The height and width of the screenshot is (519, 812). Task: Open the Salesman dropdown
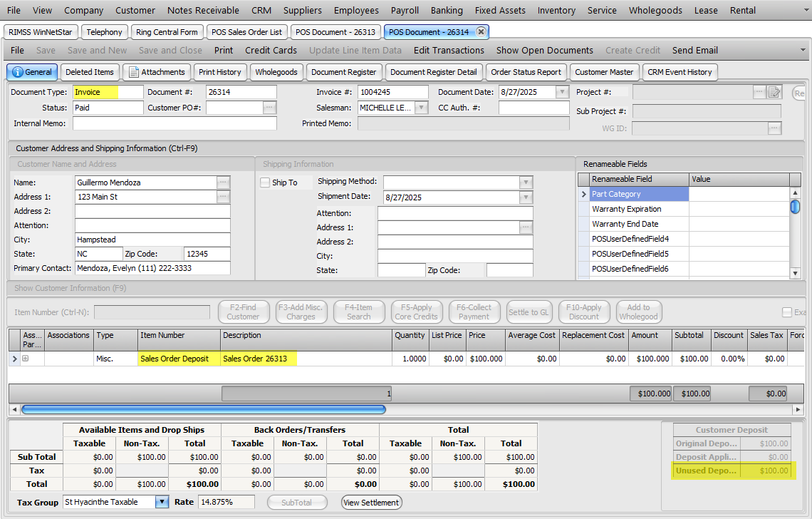click(x=421, y=108)
